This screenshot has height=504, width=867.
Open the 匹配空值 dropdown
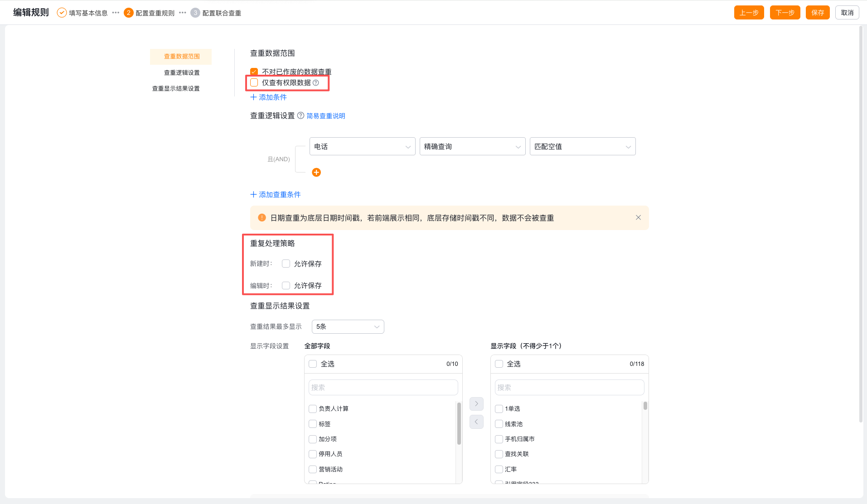pyautogui.click(x=583, y=146)
